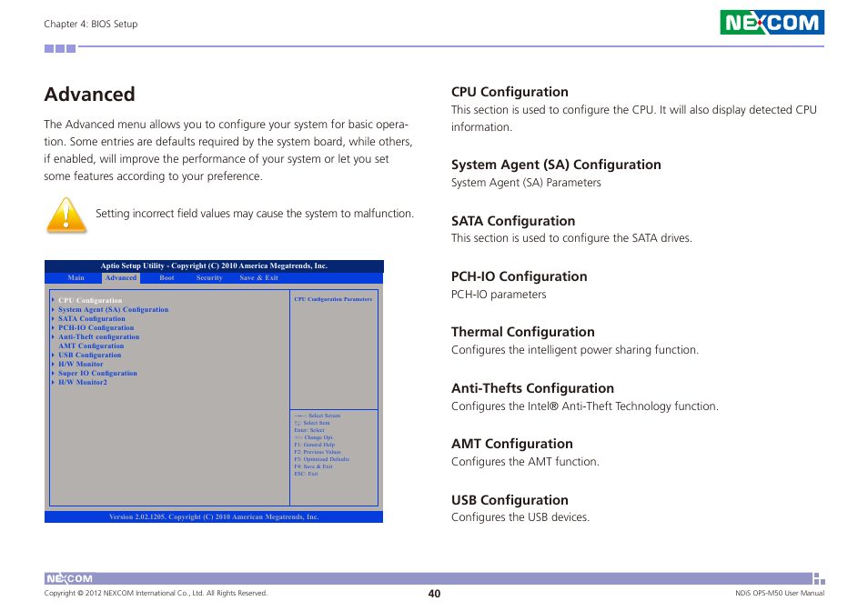This screenshot has width=868, height=611.
Task: Click the intelligent power sharing description
Action: 575,350
